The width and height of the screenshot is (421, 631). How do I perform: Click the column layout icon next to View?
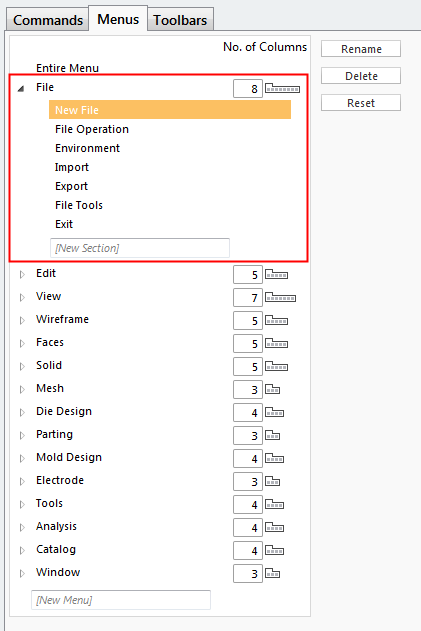280,298
